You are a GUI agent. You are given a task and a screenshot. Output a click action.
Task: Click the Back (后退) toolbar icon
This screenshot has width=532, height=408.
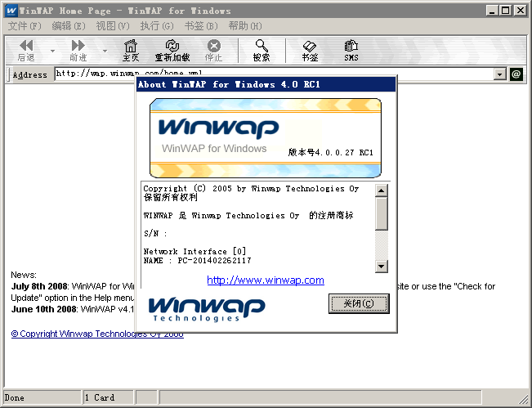pos(26,50)
